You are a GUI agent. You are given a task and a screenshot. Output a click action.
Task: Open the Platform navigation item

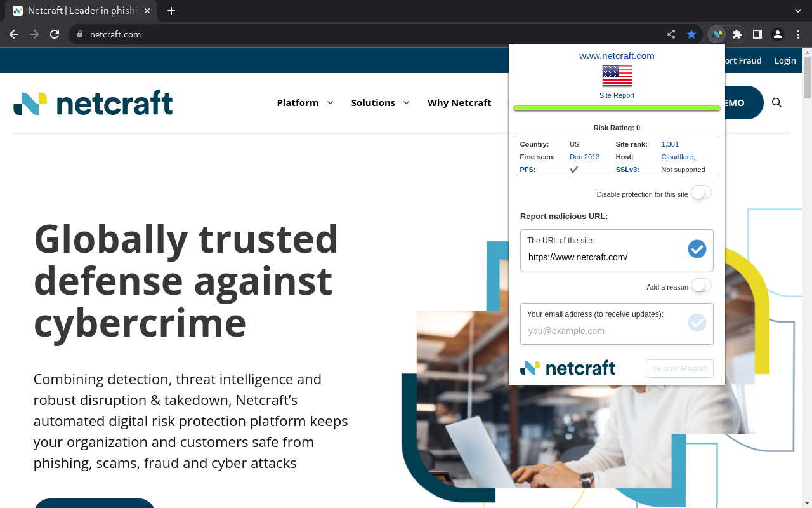(298, 102)
